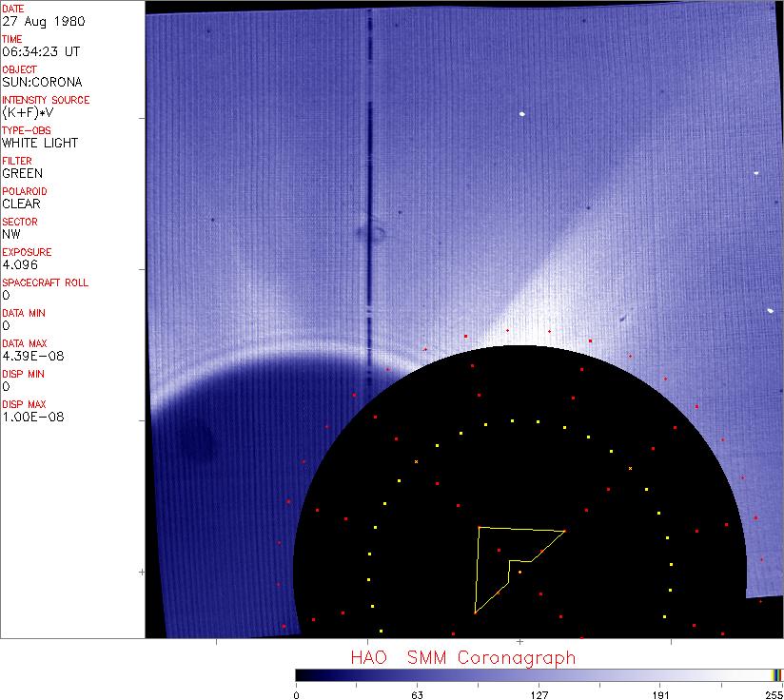Click the DISP MAX label
Screen dimensions: 784x700
[x=24, y=405]
